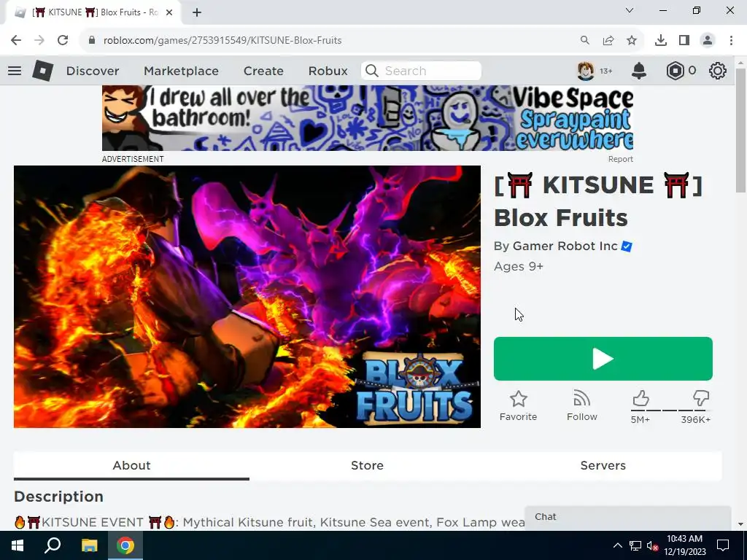747x560 pixels.
Task: Open the Marketplace menu item
Action: coord(181,71)
